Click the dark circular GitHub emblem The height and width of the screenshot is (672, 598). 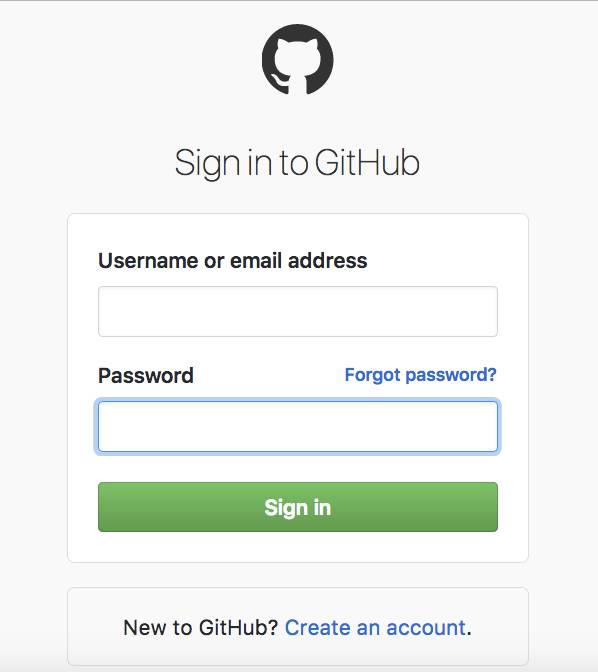(x=297, y=60)
